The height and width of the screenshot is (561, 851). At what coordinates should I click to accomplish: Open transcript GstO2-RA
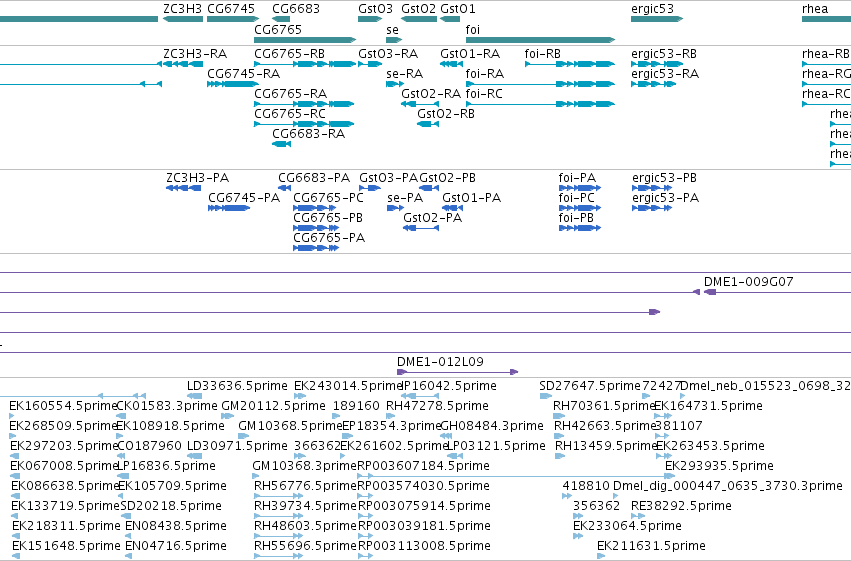coord(420,104)
